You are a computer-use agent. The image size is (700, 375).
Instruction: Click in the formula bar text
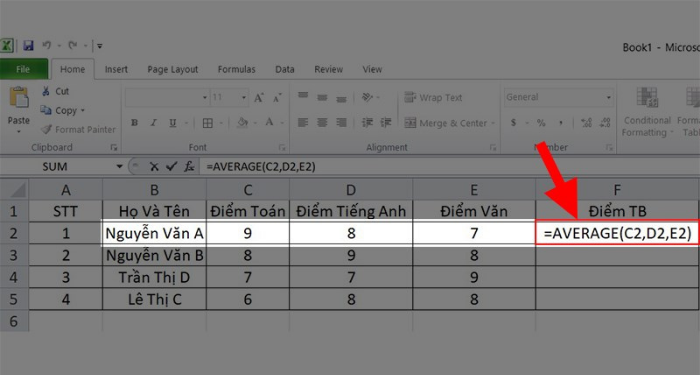pos(261,167)
